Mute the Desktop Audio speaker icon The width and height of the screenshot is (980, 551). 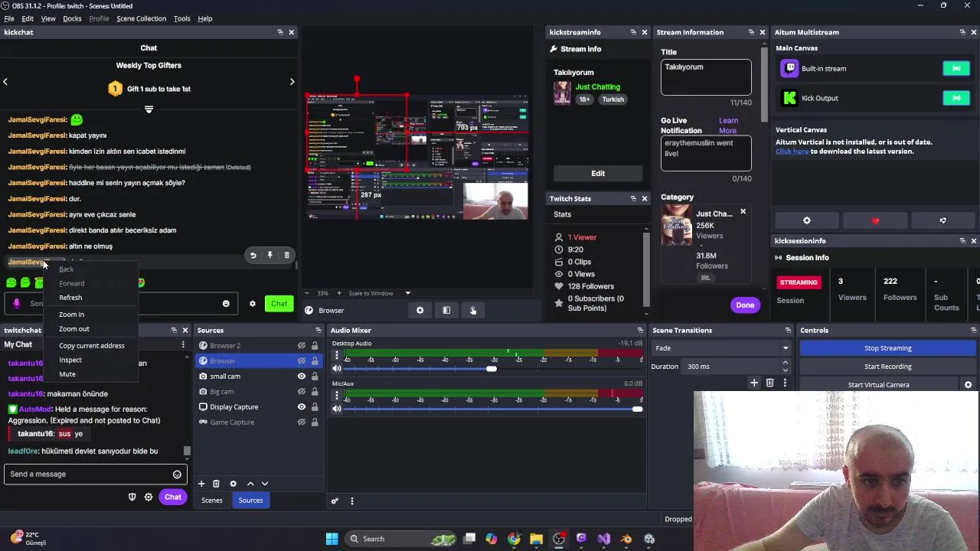coord(337,368)
